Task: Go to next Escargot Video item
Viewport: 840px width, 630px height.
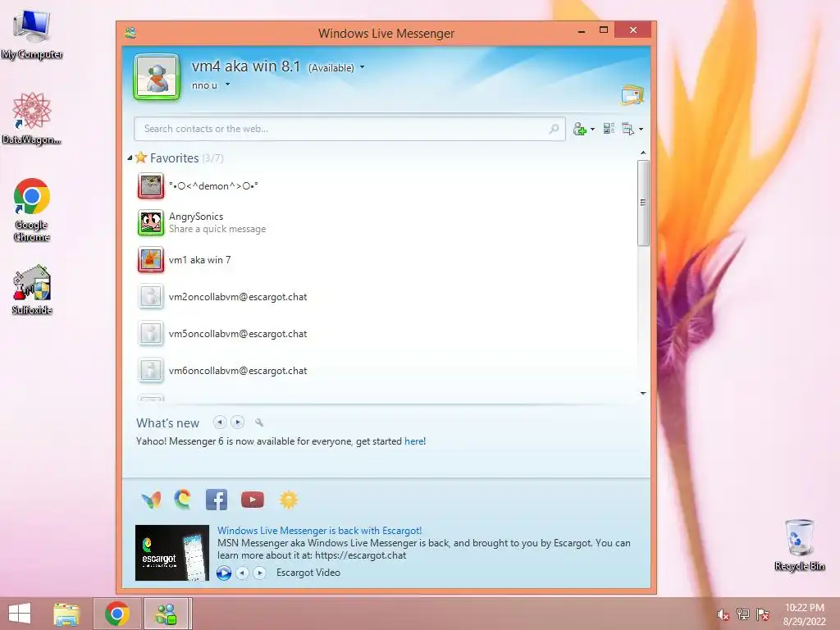Action: [x=260, y=573]
